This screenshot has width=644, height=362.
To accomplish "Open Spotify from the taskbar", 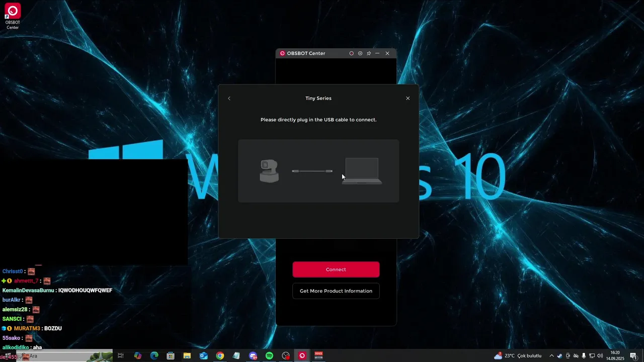I will pyautogui.click(x=269, y=356).
